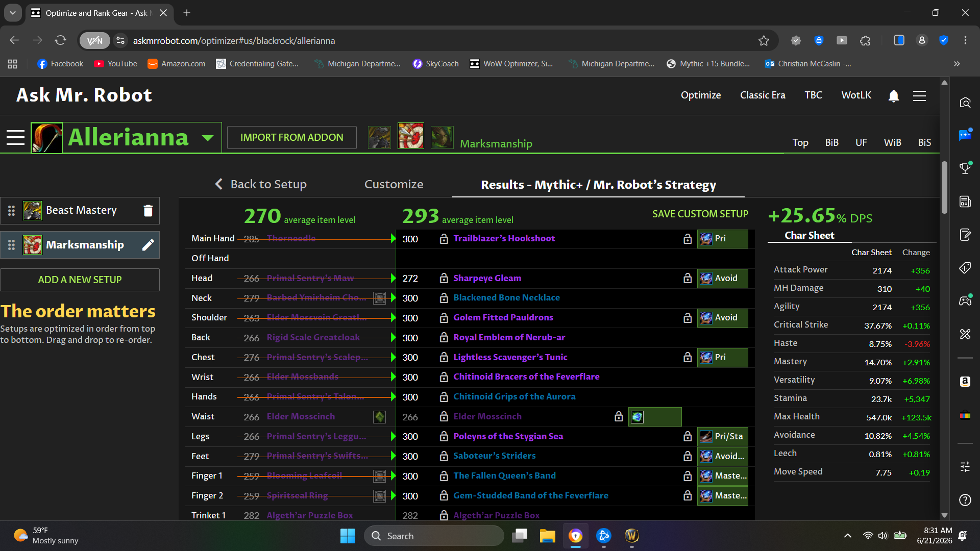Screen dimensions: 980x551
Task: Go Back to Setup
Action: click(x=260, y=184)
